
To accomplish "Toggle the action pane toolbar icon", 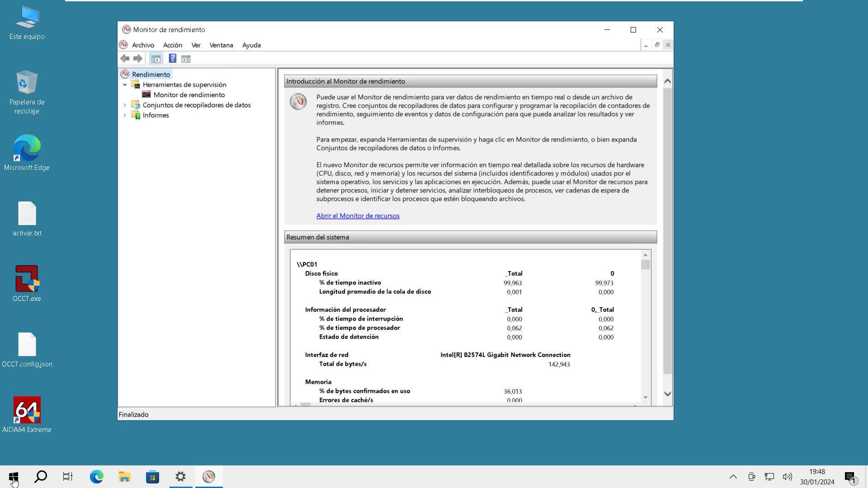I will 186,58.
